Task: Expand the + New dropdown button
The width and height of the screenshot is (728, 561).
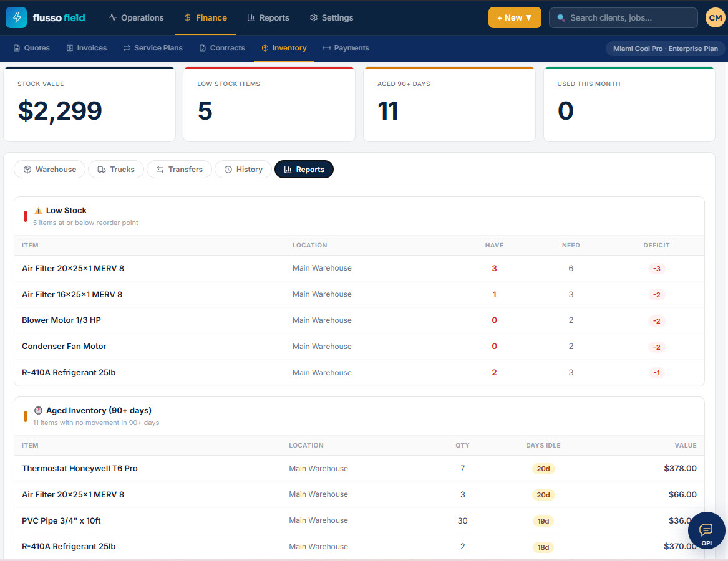Action: tap(515, 17)
